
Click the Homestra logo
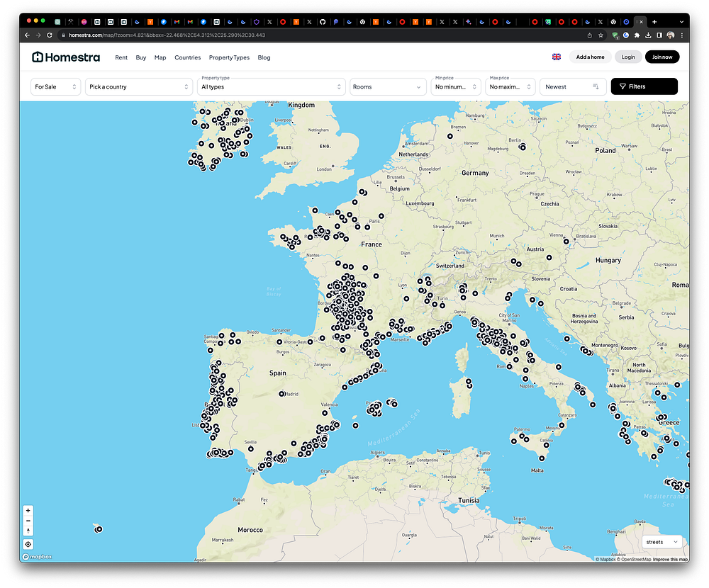66,57
